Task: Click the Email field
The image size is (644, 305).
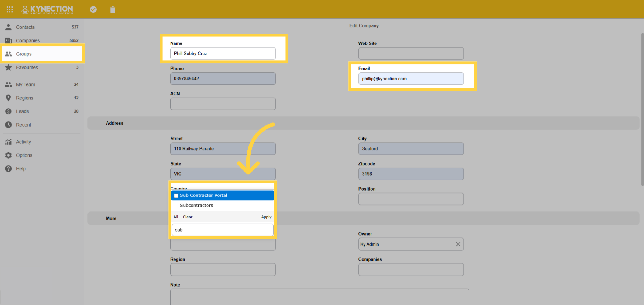Action: coord(411,79)
